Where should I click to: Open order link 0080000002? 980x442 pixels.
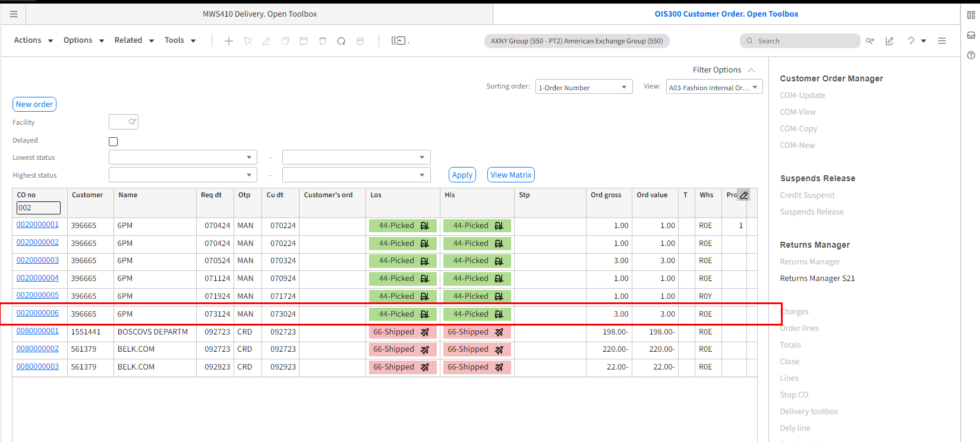[x=37, y=349]
